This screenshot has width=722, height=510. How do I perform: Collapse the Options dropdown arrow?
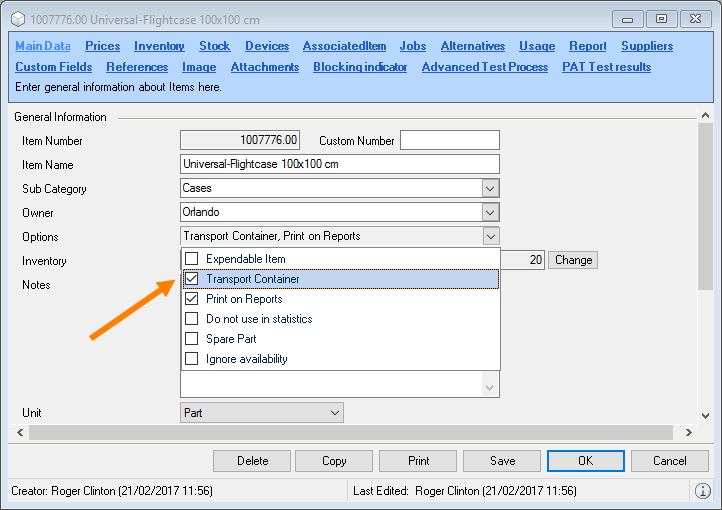click(489, 237)
